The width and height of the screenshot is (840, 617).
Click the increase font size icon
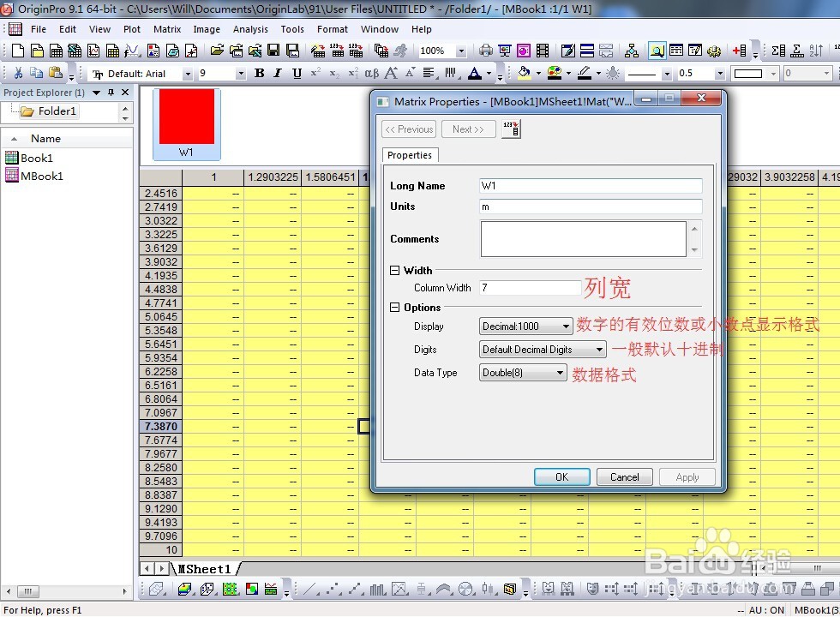(391, 74)
